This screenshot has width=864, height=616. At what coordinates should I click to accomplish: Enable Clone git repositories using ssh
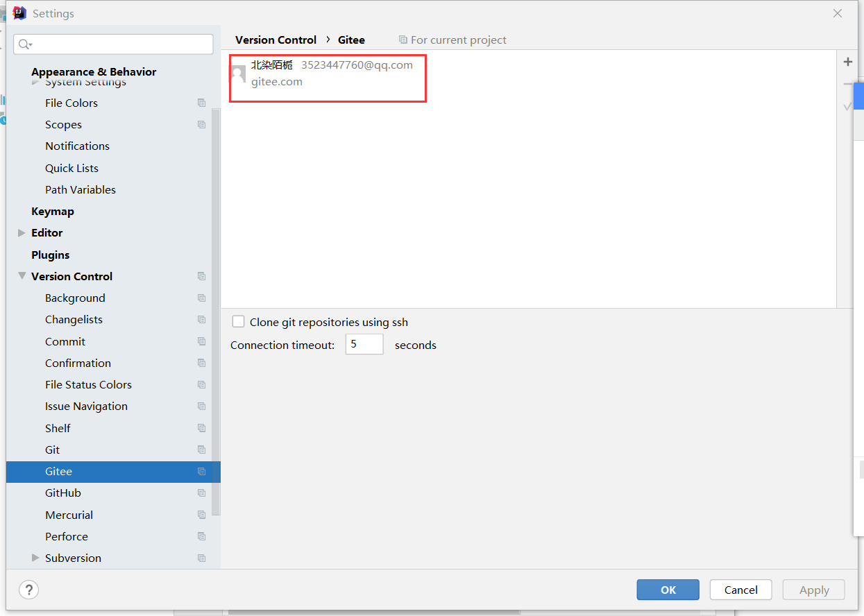[238, 322]
